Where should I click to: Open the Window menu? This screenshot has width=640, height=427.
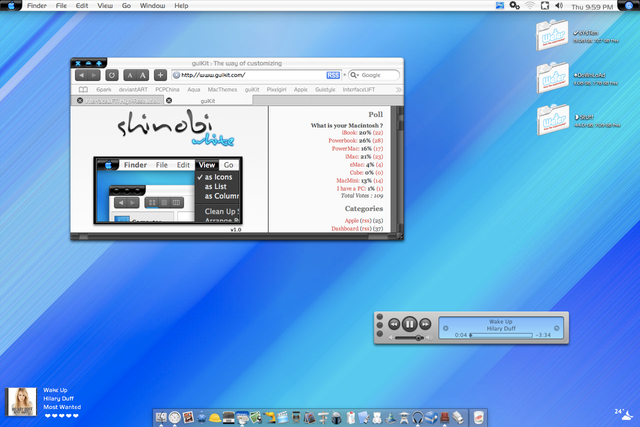click(x=152, y=6)
